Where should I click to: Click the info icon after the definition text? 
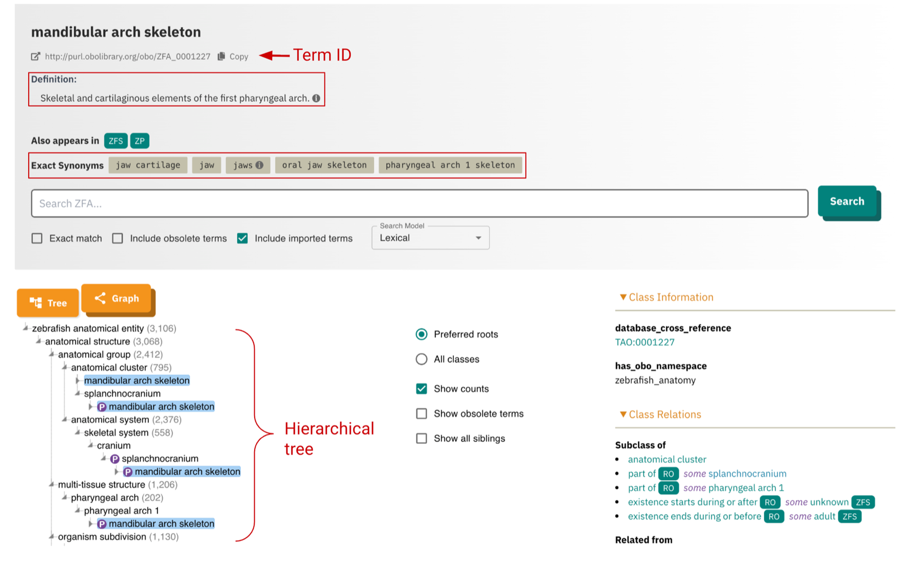point(316,98)
